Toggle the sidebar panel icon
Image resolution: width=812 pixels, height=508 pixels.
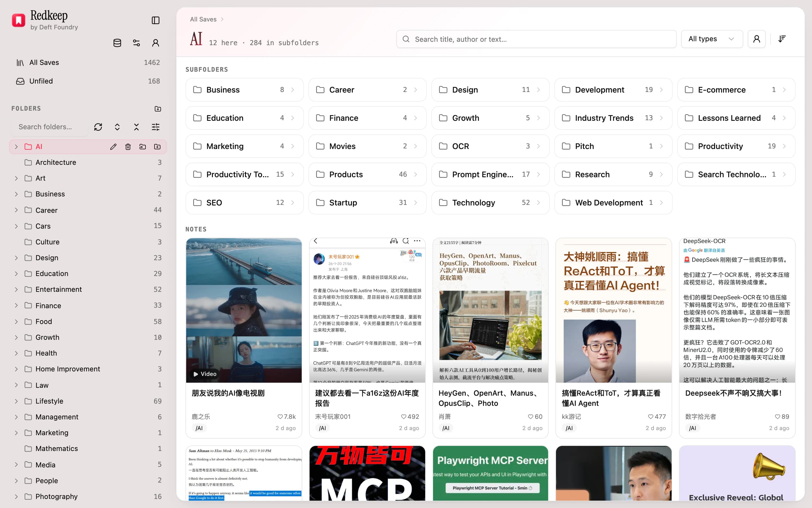(x=155, y=20)
